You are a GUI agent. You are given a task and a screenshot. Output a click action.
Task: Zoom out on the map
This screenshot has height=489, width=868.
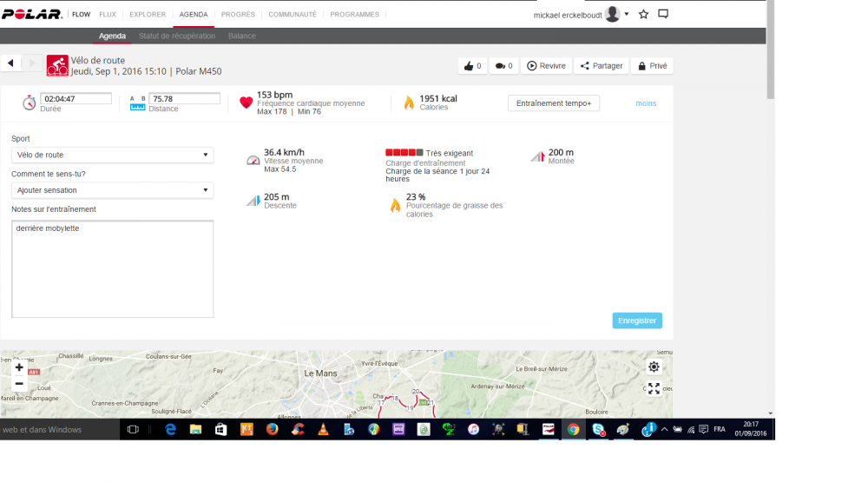[x=19, y=383]
